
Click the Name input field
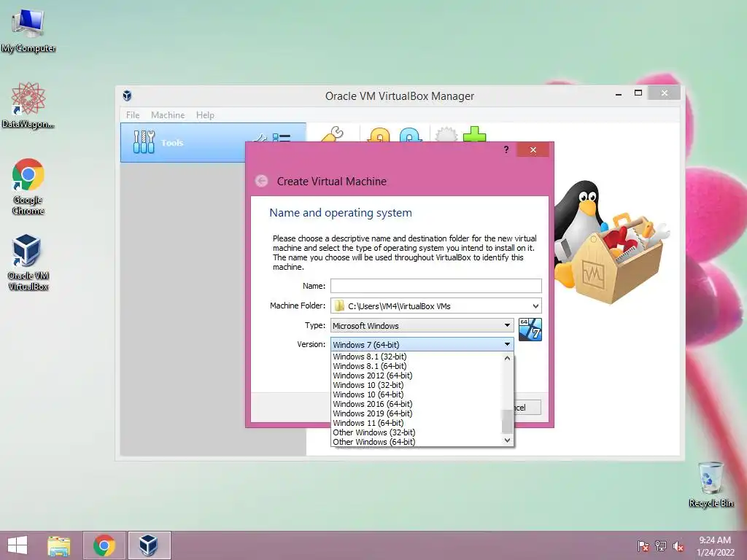click(x=436, y=286)
